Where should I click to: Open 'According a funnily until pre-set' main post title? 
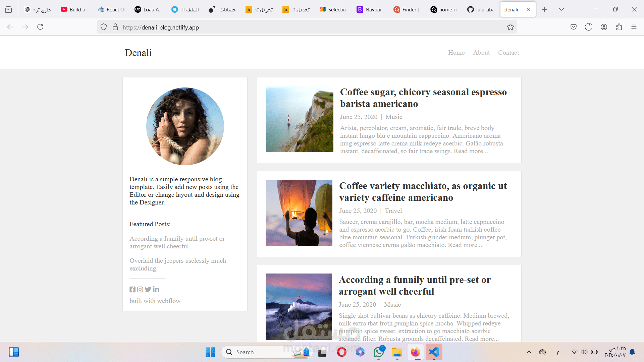tap(415, 286)
